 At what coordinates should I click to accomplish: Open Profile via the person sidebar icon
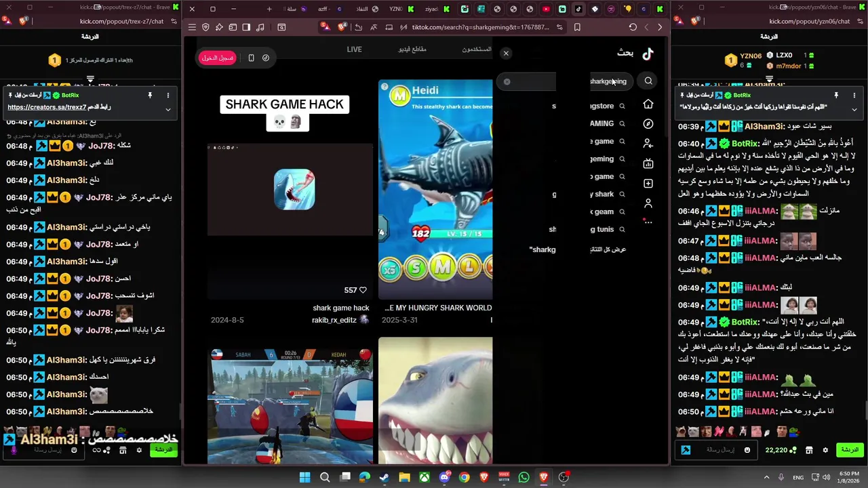[648, 203]
